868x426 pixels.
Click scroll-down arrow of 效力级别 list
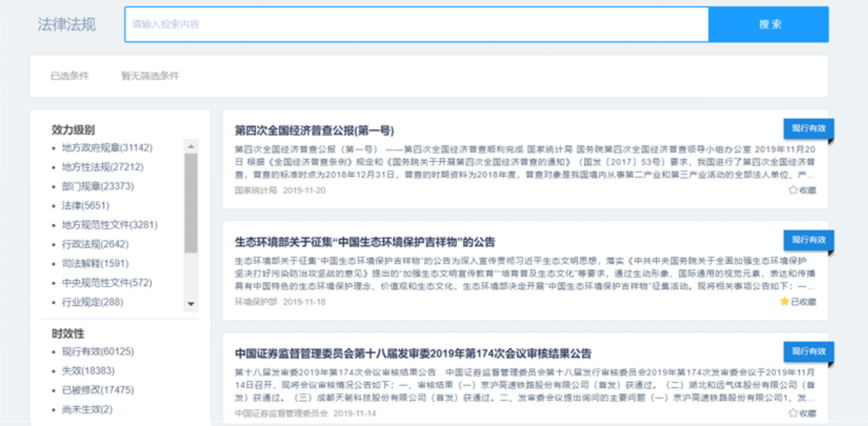(x=191, y=304)
